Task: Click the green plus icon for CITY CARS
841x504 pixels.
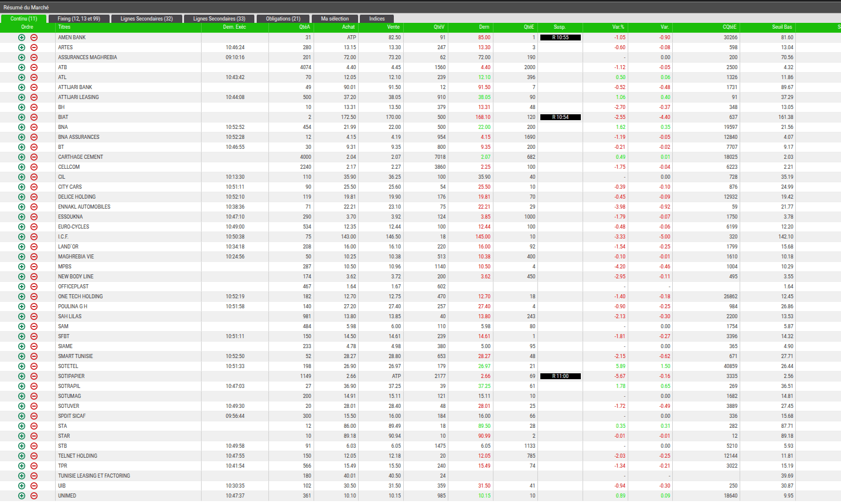Action: 22,187
